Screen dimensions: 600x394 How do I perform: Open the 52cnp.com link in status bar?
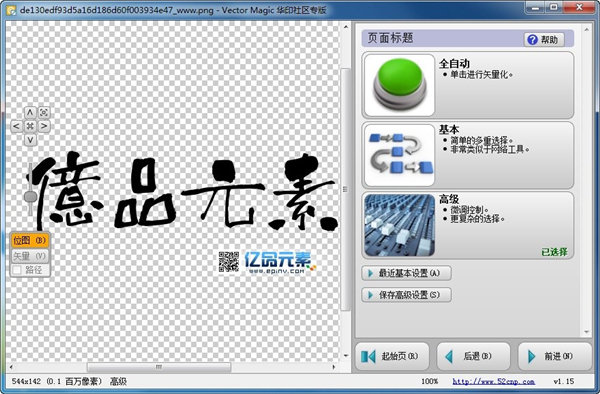[x=494, y=381]
